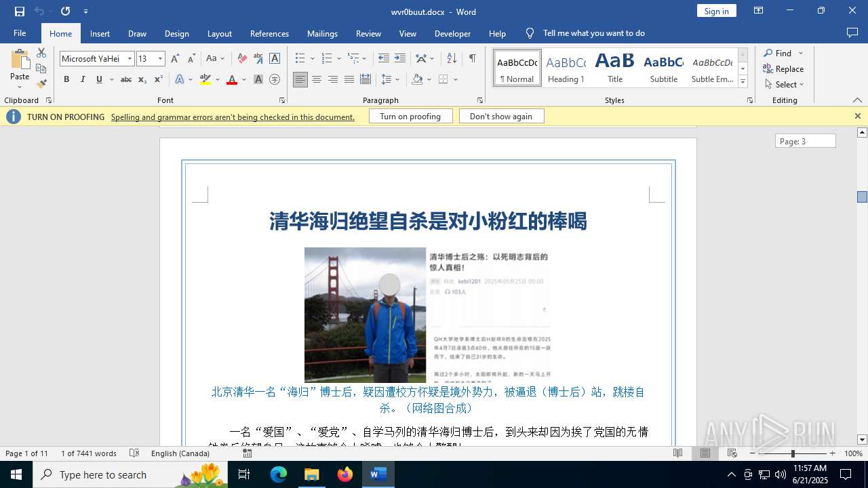The image size is (868, 488).
Task: Click the yellow Text Highlight Color swatch
Action: click(205, 79)
